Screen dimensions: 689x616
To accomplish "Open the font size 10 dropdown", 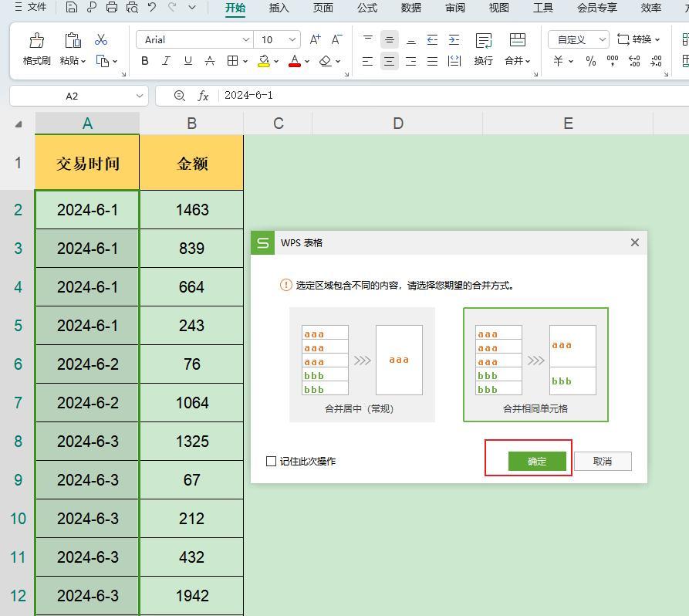I will coord(292,39).
